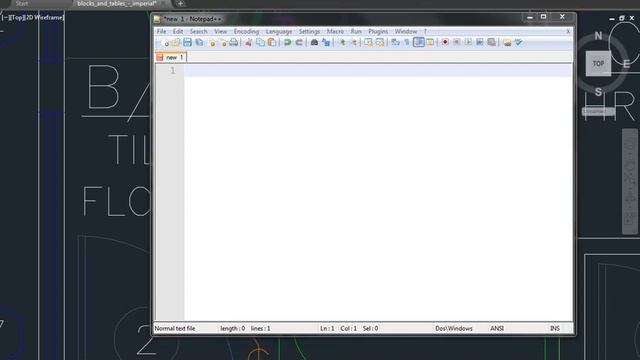
Task: Open AutoCAD [Top] view controls dropdown
Action: click(17, 18)
